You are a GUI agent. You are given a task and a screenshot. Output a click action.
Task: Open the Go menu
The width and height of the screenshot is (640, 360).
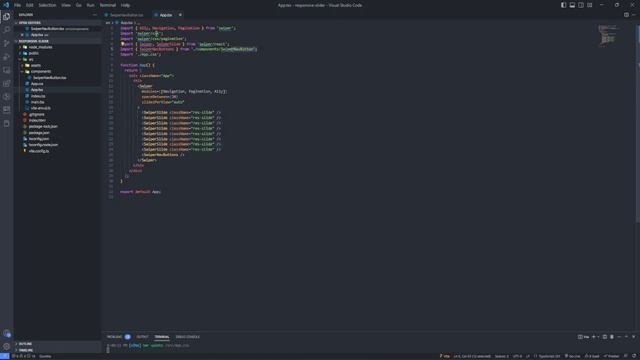click(78, 5)
